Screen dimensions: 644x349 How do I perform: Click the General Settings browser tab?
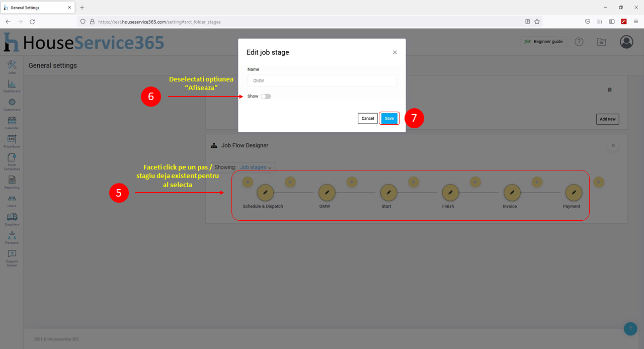click(38, 8)
